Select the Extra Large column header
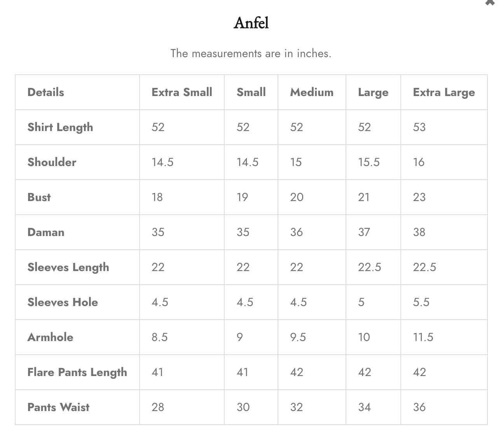Image resolution: width=503 pixels, height=448 pixels. click(444, 93)
